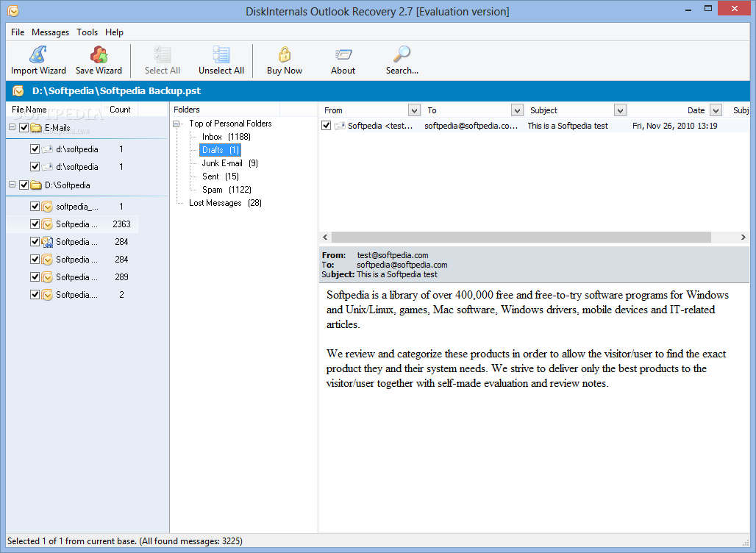The height and width of the screenshot is (553, 756).
Task: Click the icon of the Softpedia.... file with count 2
Action: pyautogui.click(x=47, y=295)
